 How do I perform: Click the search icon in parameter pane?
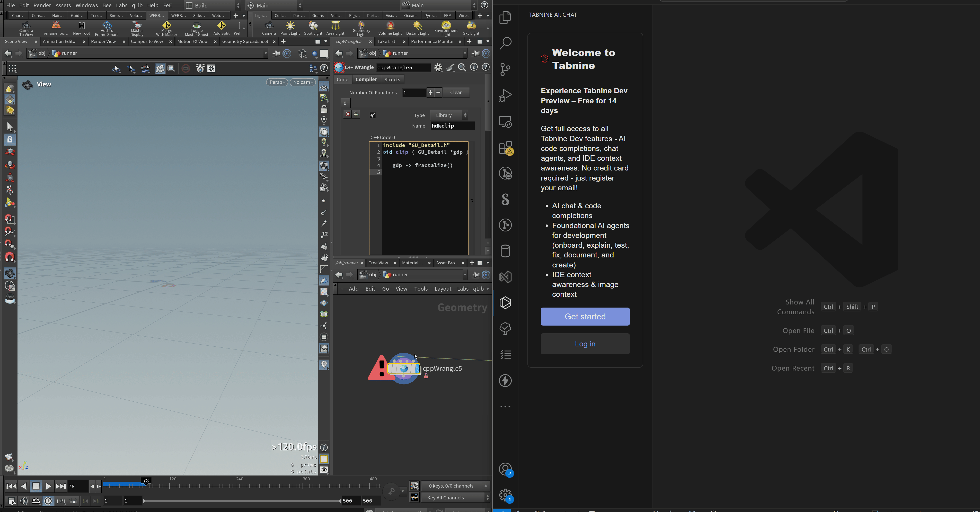[x=462, y=67]
